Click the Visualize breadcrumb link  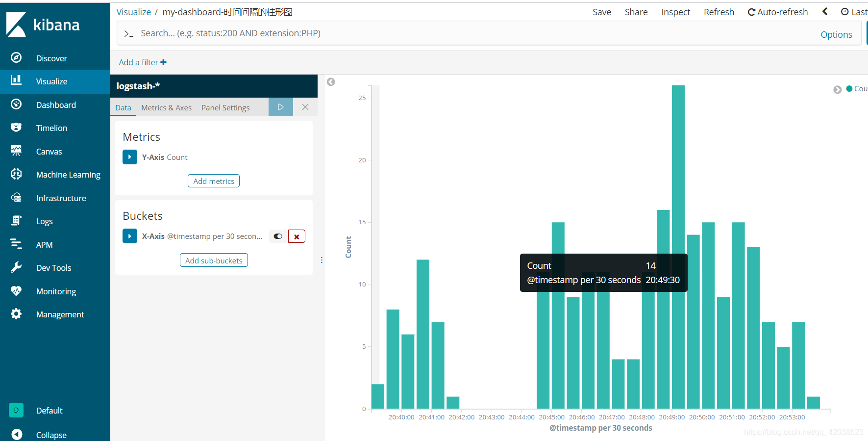point(134,12)
